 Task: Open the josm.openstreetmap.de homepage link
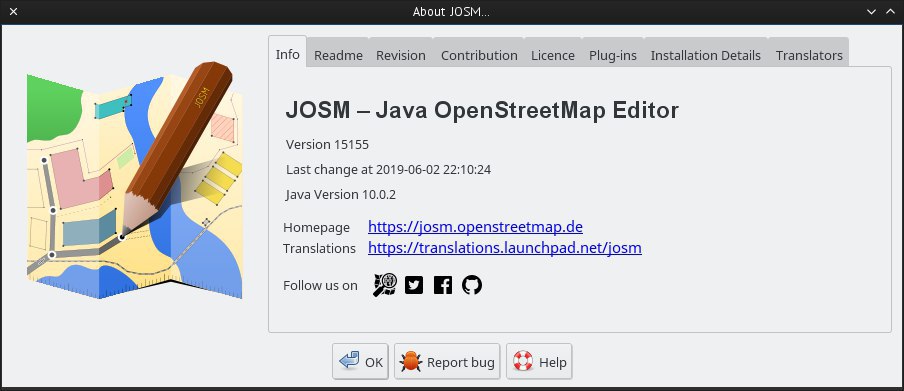pos(476,227)
